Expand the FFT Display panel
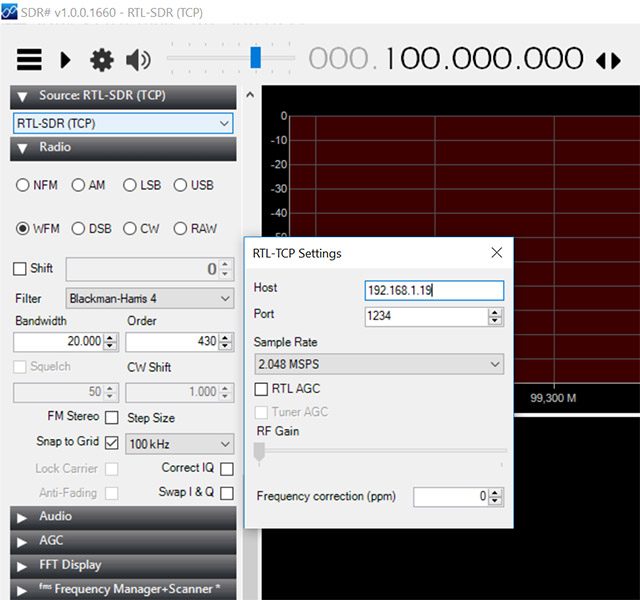Viewport: 640px width, 600px height. pos(123,566)
